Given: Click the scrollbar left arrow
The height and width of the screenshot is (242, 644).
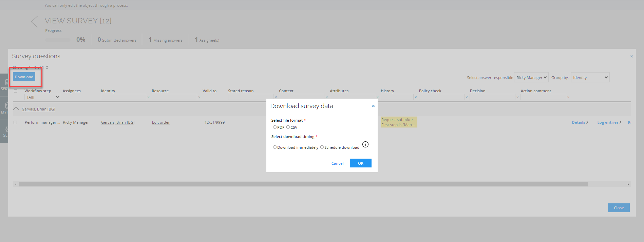Looking at the screenshot, I should pos(15,184).
